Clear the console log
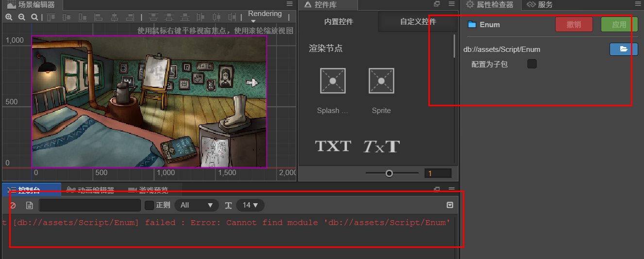 pyautogui.click(x=13, y=205)
